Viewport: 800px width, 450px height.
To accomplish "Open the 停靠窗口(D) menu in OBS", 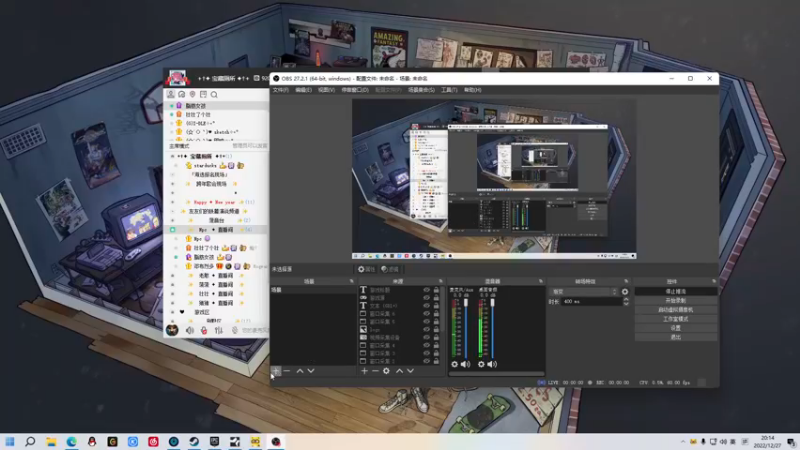I will (355, 90).
